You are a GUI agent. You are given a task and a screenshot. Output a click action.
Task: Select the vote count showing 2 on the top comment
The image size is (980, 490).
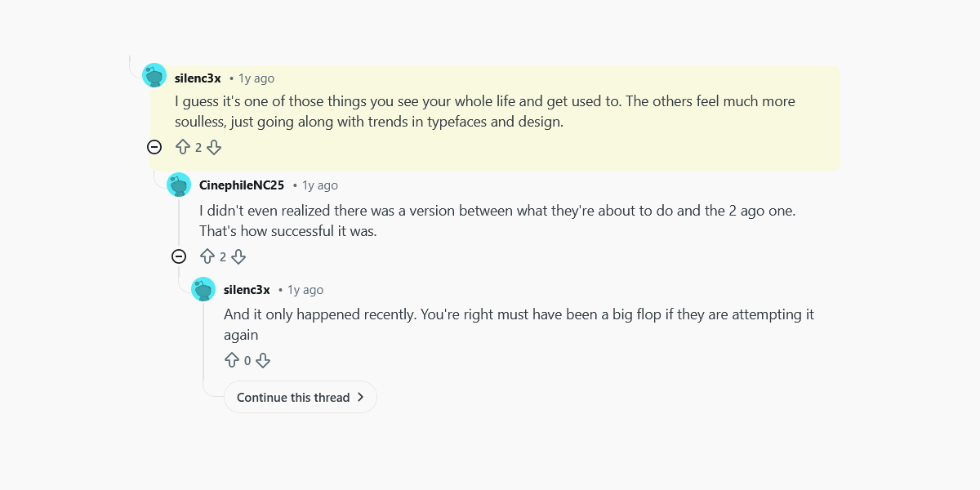(198, 147)
